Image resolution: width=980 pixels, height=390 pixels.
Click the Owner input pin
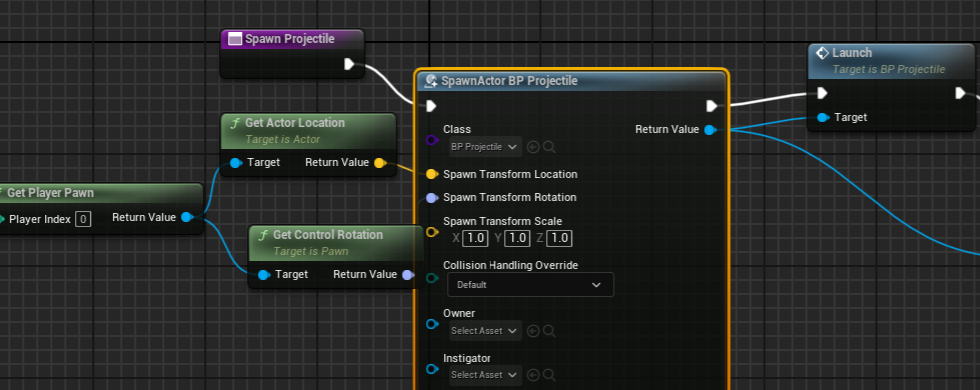(x=432, y=324)
